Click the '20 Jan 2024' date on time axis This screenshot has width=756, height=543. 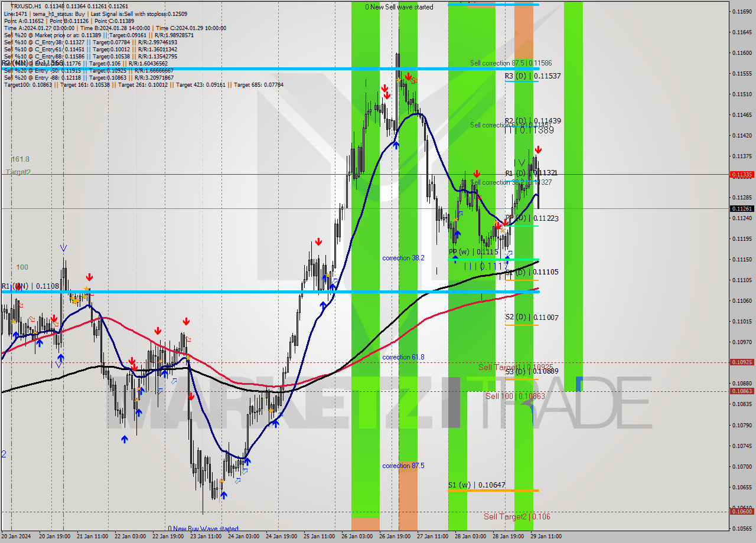[x=16, y=537]
